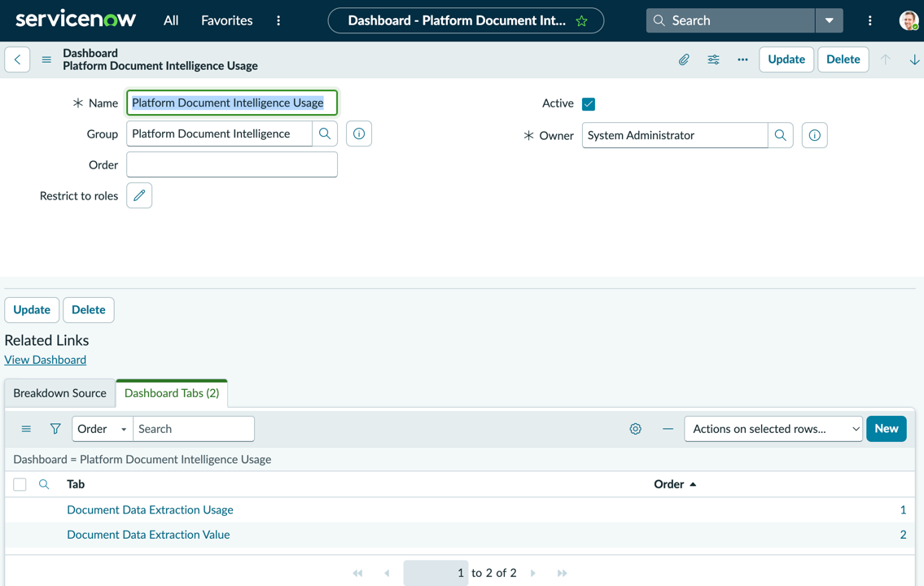
Task: Go to previous list page arrow
Action: click(388, 573)
